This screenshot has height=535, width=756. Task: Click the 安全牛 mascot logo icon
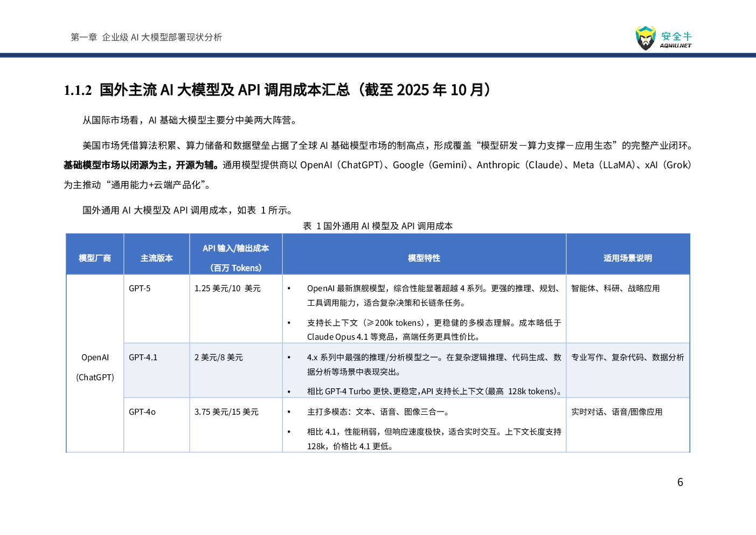tap(645, 38)
